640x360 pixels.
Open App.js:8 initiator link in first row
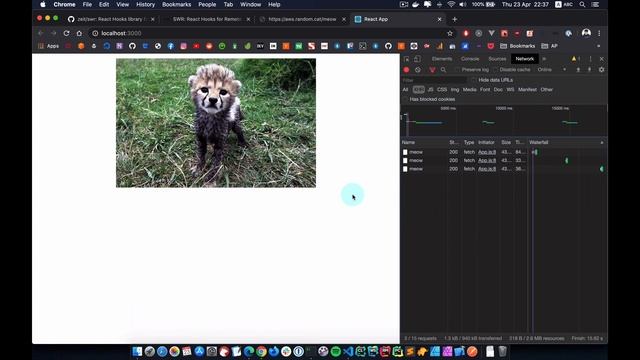[487, 152]
